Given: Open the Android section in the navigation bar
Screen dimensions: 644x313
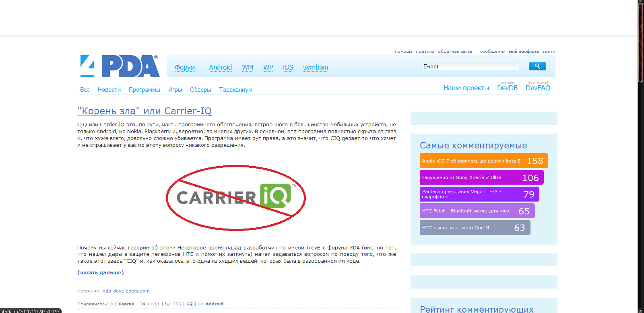Looking at the screenshot, I should pos(220,67).
